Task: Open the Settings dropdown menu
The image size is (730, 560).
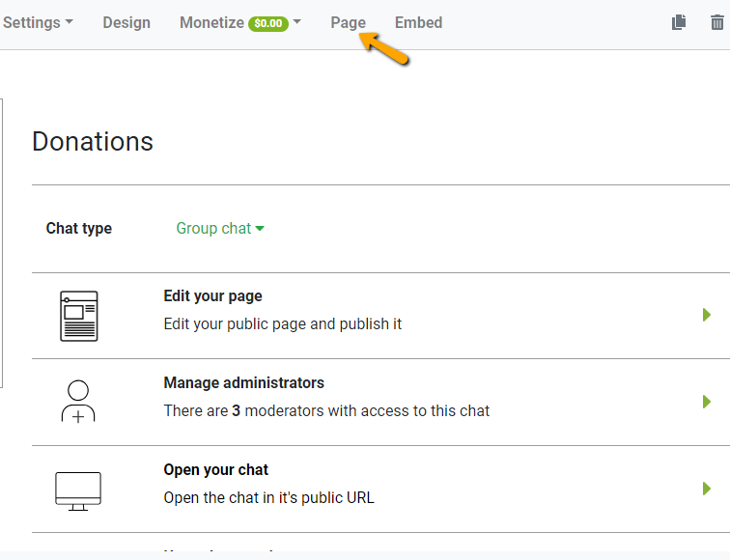Action: [x=37, y=22]
